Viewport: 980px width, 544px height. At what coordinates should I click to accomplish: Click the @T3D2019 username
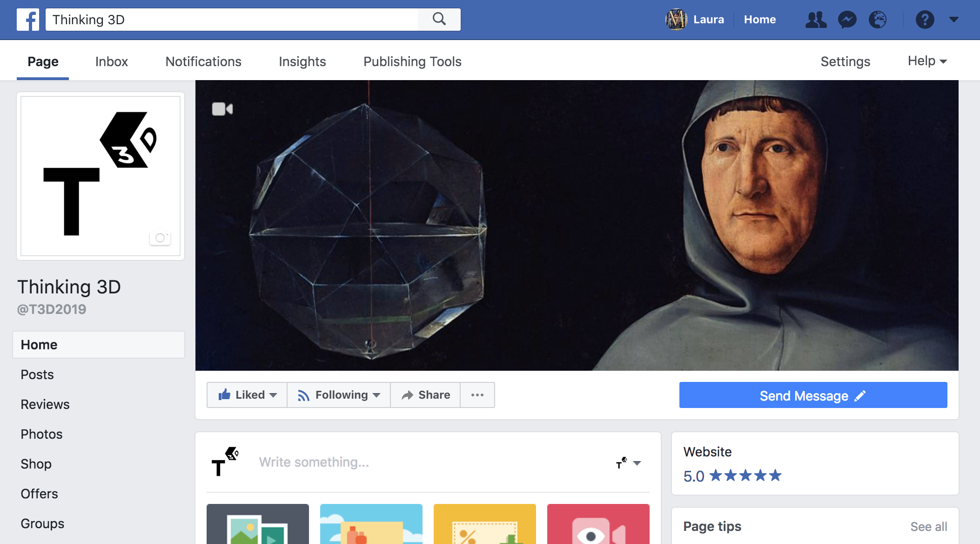coord(52,309)
